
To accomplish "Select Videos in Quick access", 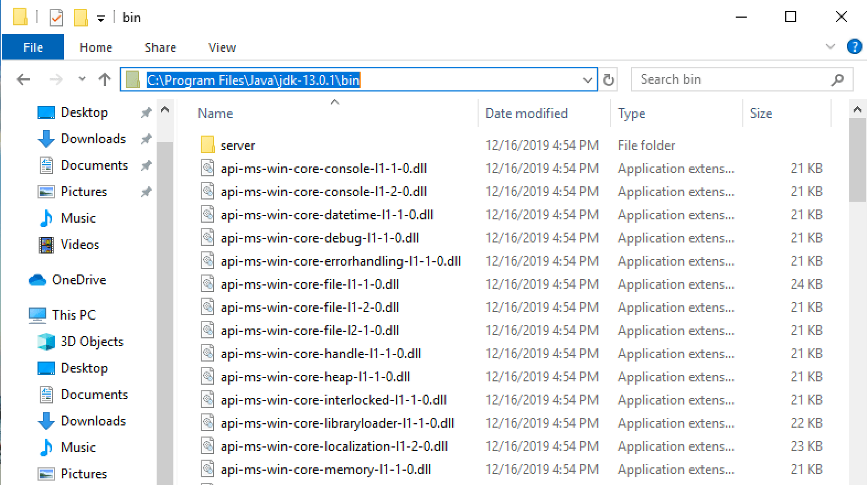I will tap(80, 245).
